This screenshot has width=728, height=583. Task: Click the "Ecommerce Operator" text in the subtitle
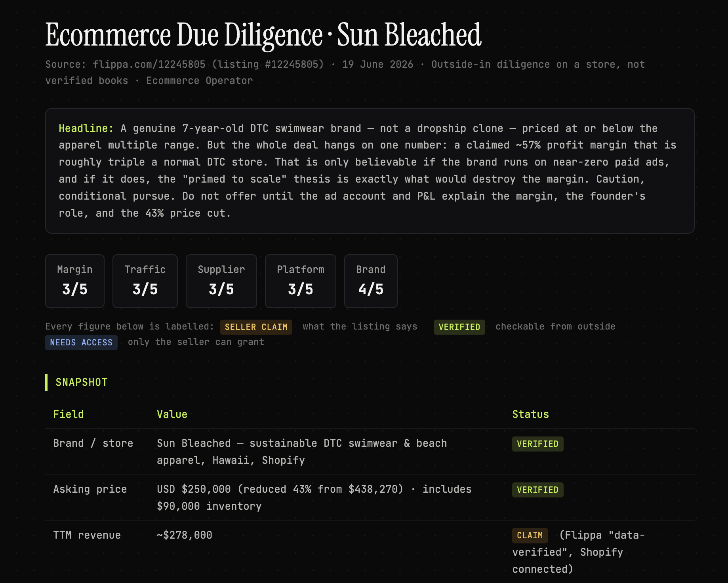tap(200, 80)
